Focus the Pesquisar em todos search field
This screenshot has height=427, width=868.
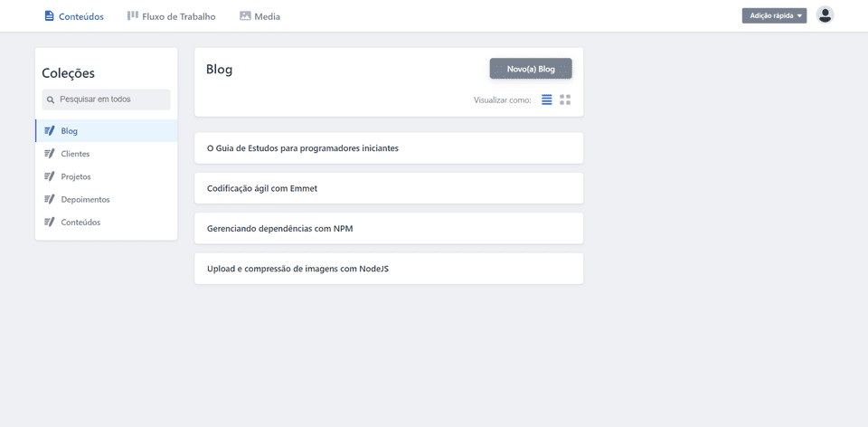click(x=107, y=100)
